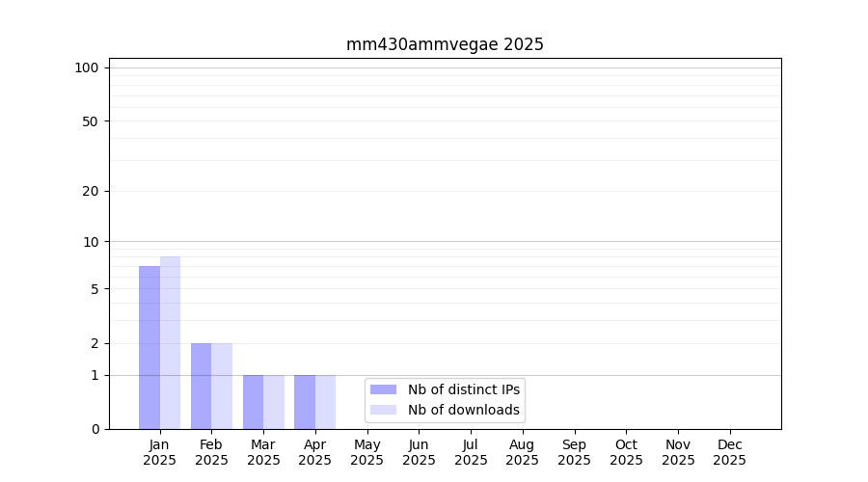Click the light blue downloads legend swatch
This screenshot has width=868, height=482.
[383, 410]
